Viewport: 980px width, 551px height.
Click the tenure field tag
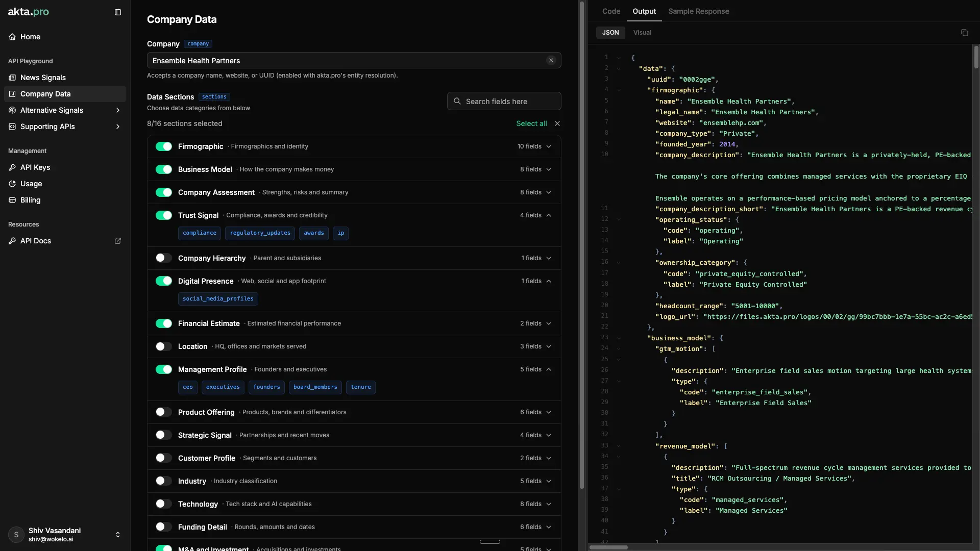361,387
